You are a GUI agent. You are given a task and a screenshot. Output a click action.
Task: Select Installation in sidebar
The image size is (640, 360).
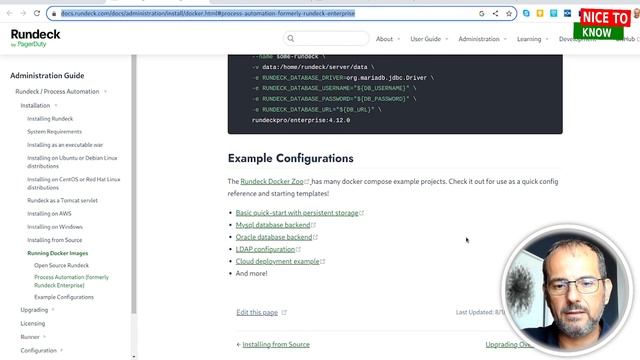35,105
